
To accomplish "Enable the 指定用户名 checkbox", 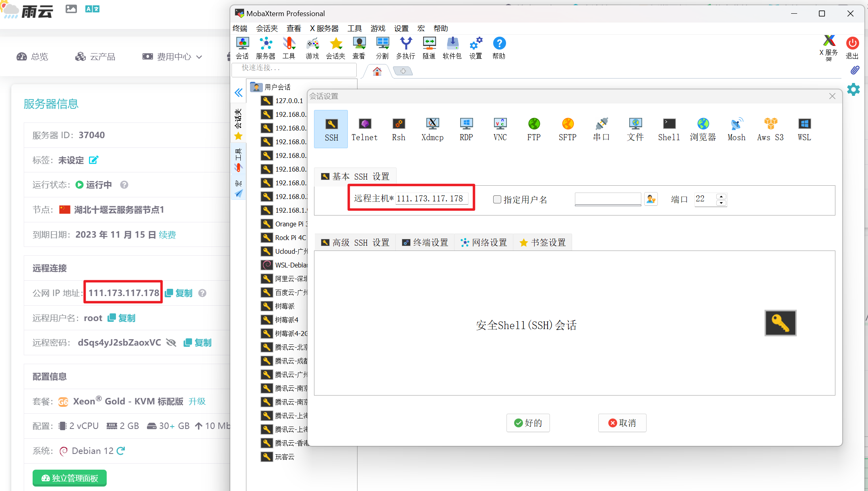I will 497,199.
